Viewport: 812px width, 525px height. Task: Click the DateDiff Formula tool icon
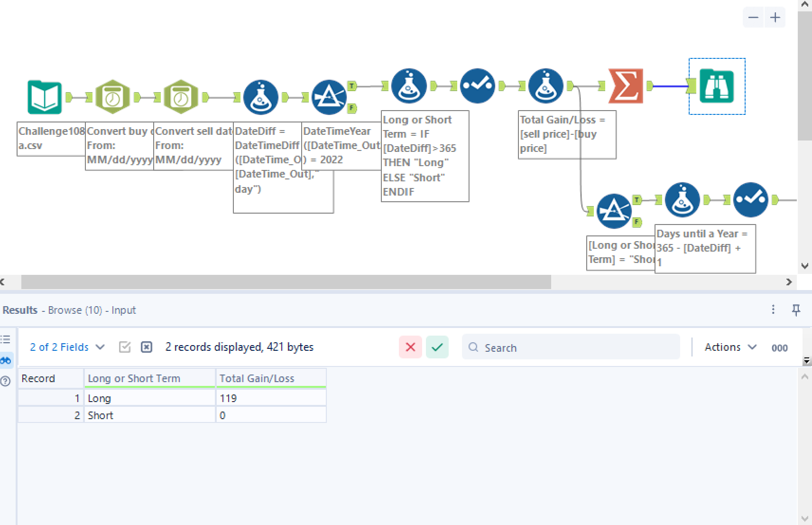pyautogui.click(x=260, y=97)
